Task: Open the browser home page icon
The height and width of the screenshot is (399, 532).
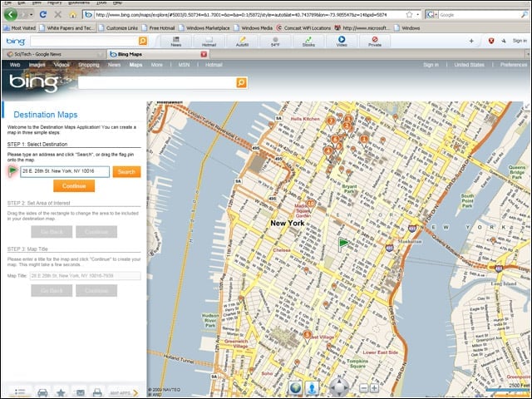Action: coord(72,15)
